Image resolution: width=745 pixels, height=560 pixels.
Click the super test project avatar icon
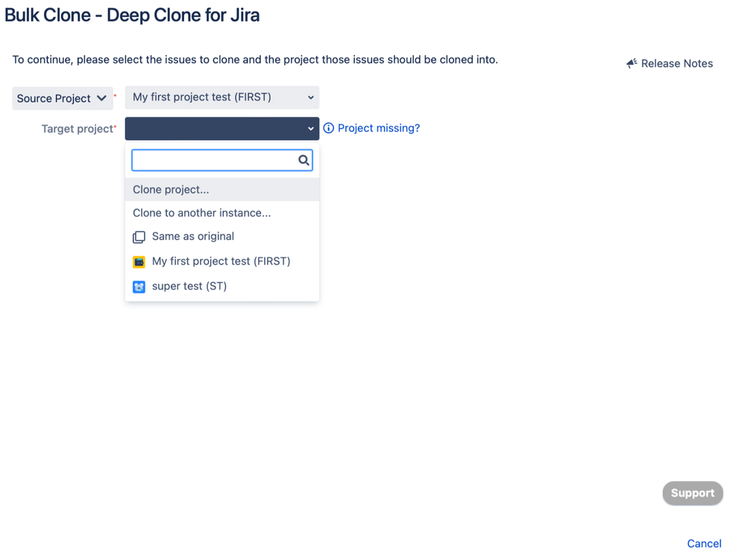point(139,287)
